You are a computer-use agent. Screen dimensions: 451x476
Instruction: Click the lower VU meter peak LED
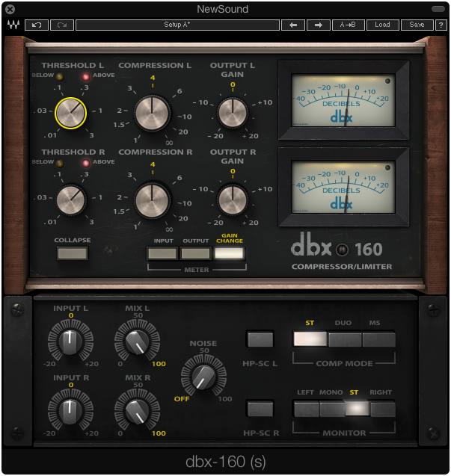(387, 167)
